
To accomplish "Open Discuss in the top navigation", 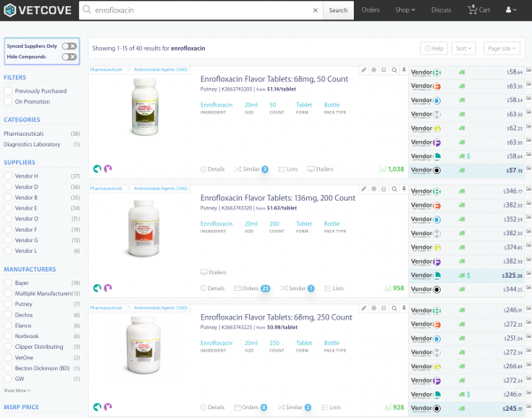I will point(441,10).
